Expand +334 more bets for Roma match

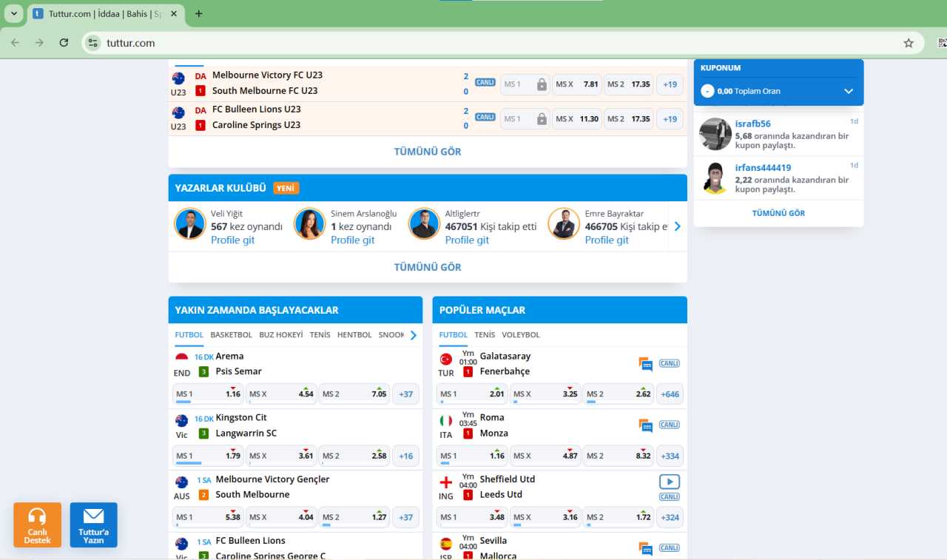[670, 456]
